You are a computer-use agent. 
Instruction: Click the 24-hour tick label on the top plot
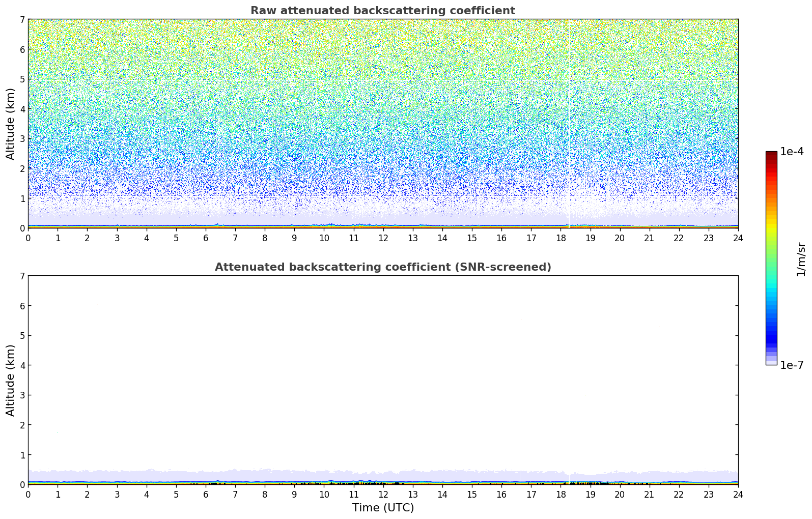pos(738,238)
